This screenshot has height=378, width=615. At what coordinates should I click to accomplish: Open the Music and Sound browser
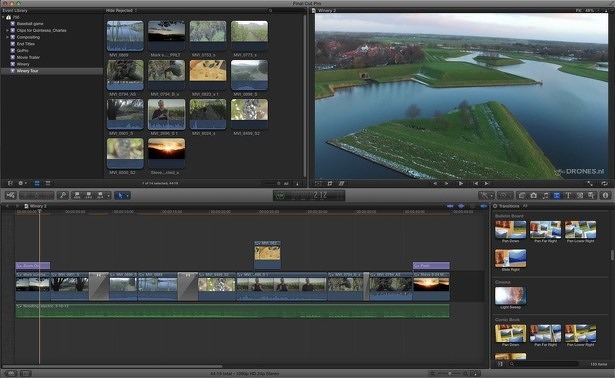click(545, 195)
